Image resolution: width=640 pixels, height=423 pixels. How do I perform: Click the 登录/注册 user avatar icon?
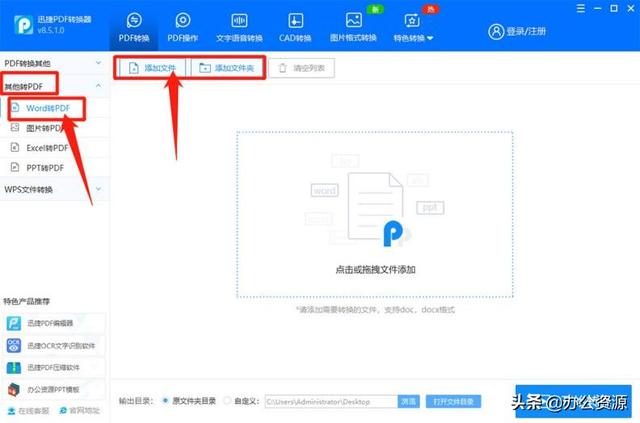[496, 31]
